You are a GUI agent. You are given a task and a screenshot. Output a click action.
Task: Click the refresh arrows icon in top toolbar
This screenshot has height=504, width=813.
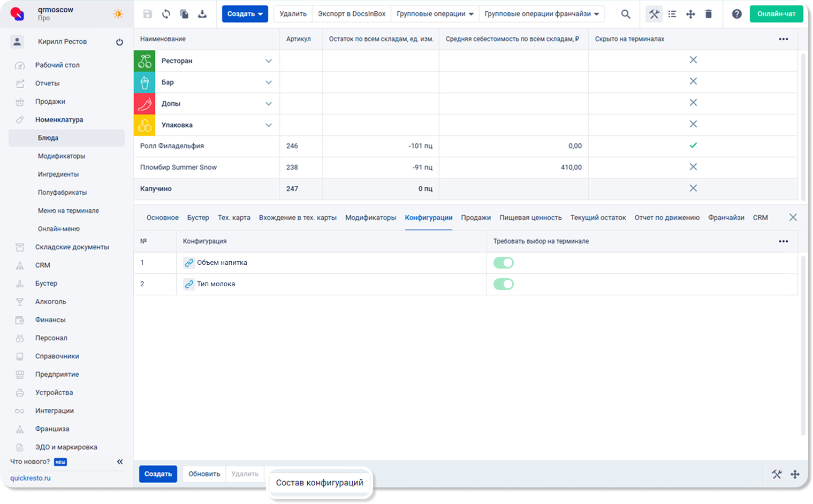[166, 14]
